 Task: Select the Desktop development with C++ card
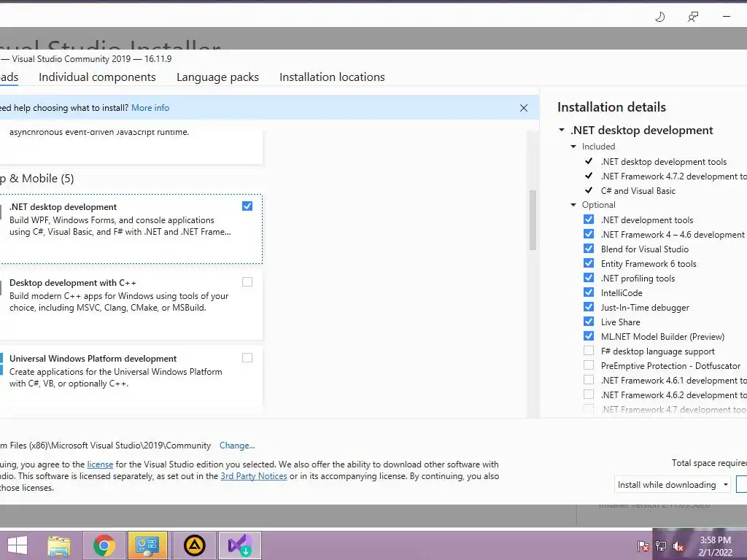[x=131, y=305]
